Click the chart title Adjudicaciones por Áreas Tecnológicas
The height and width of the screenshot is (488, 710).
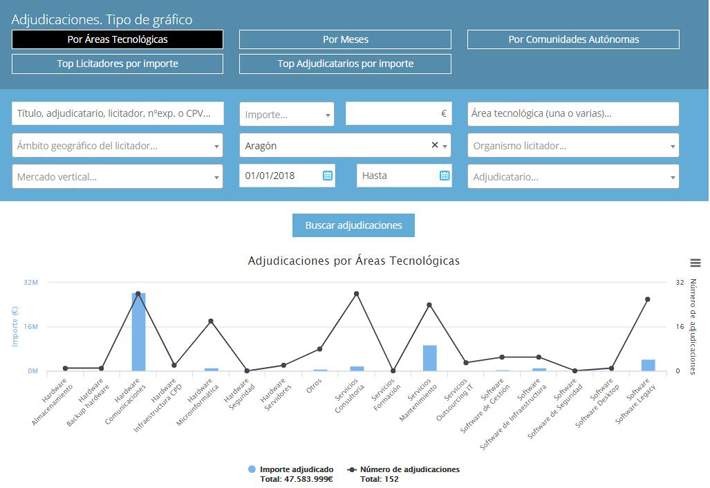point(354,261)
